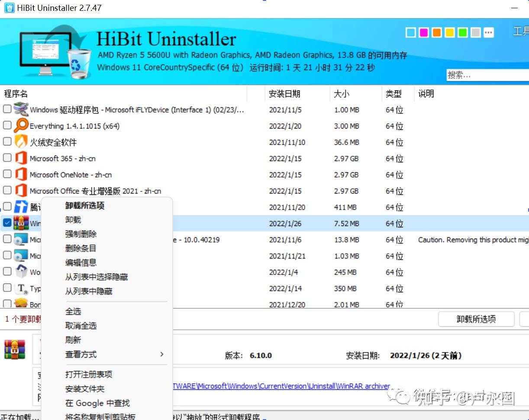Choose 从列表中隐藏 menu entry
This screenshot has width=529, height=420.
[x=89, y=291]
